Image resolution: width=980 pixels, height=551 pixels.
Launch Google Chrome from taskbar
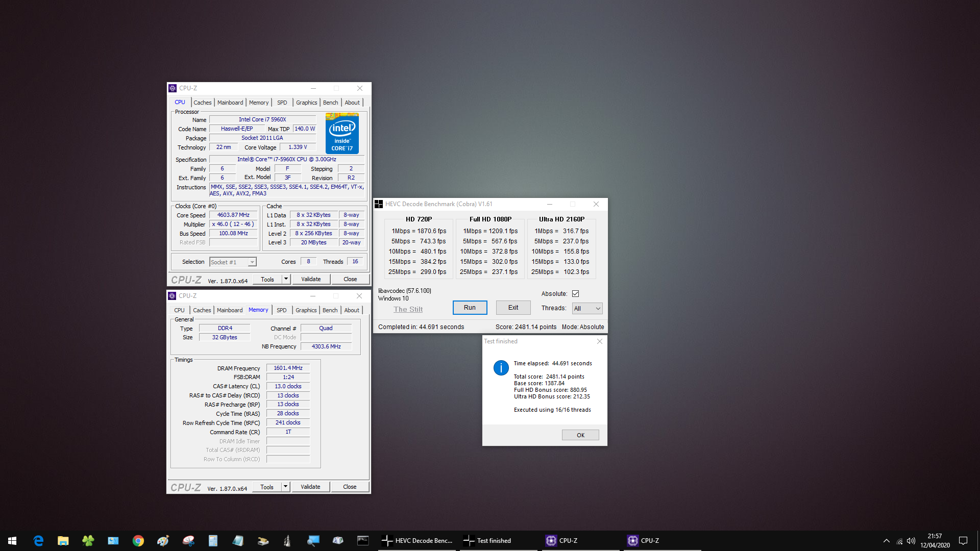(x=138, y=541)
